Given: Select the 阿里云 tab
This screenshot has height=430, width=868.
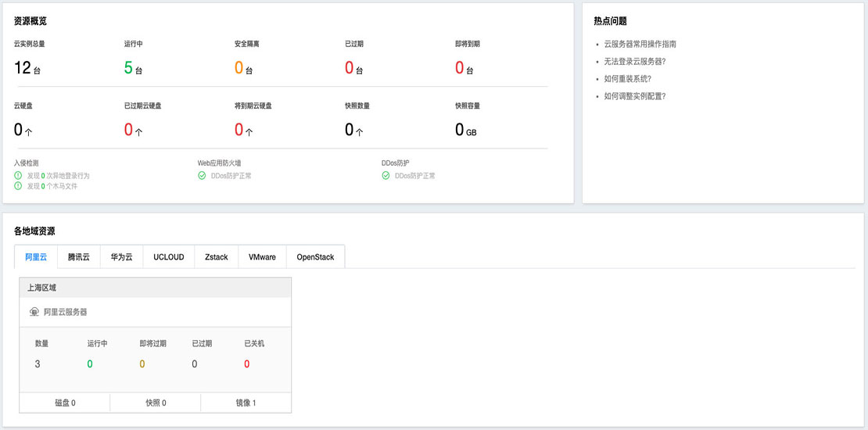Looking at the screenshot, I should [36, 257].
